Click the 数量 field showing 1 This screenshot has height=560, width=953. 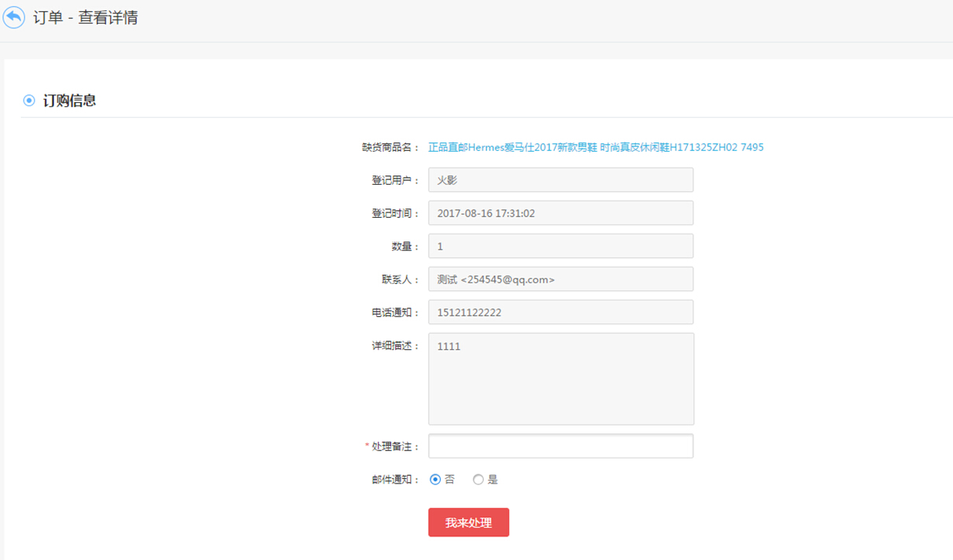pos(560,246)
